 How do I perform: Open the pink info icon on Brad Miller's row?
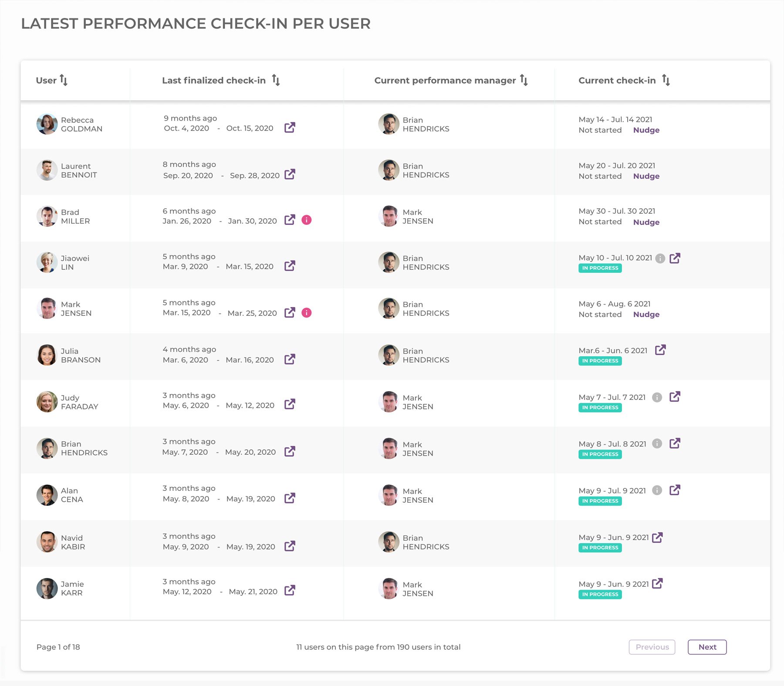[307, 220]
